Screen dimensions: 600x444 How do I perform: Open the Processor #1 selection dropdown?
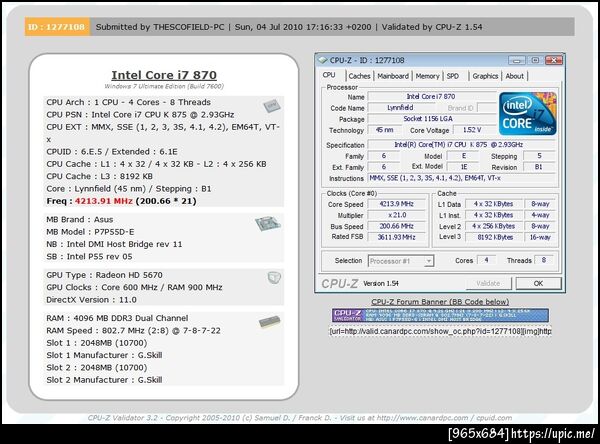(x=401, y=261)
